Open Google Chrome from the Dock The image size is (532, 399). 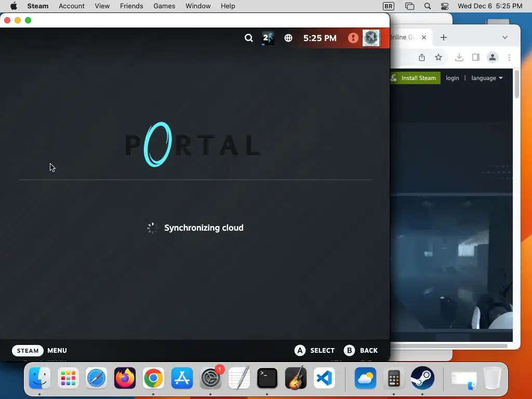[x=153, y=378]
